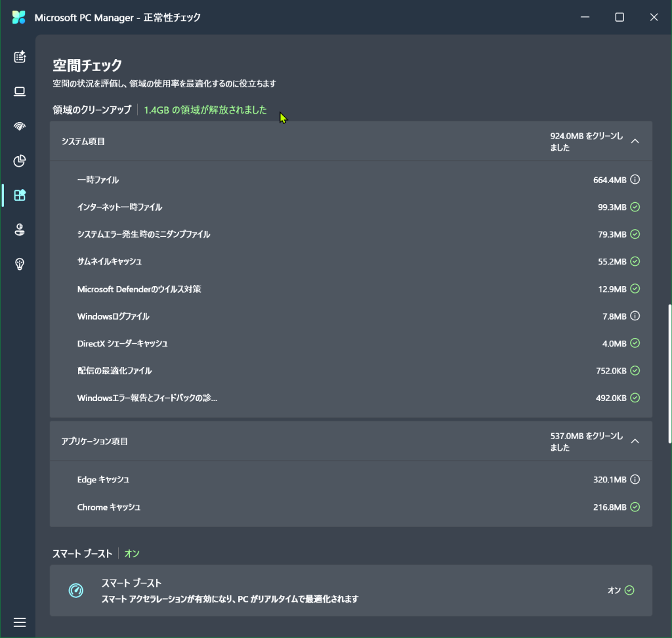Click check mark beside サムネイルキャッシュ size
This screenshot has height=638, width=672.
click(x=635, y=261)
